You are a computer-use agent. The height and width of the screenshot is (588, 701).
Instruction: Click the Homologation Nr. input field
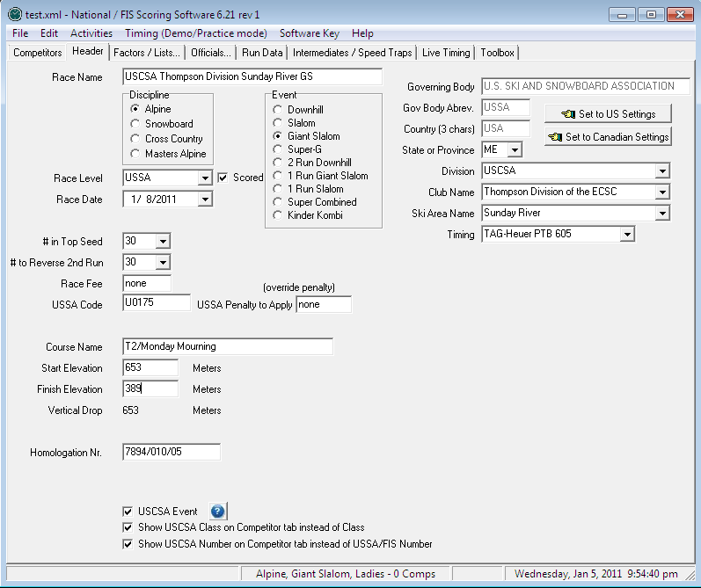tap(171, 453)
